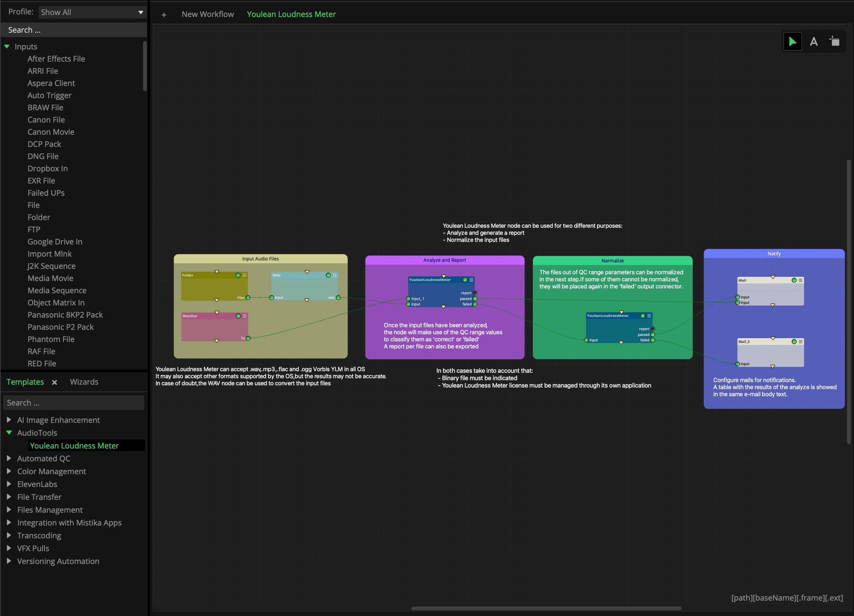Image resolution: width=854 pixels, height=616 pixels.
Task: Click the canvas vertical scrollbar
Action: [849, 301]
